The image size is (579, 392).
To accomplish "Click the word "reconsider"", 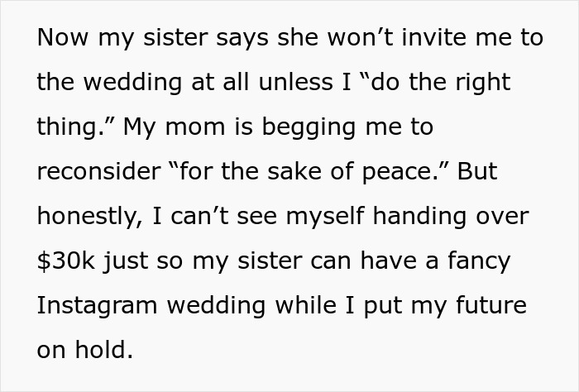I will [98, 172].
